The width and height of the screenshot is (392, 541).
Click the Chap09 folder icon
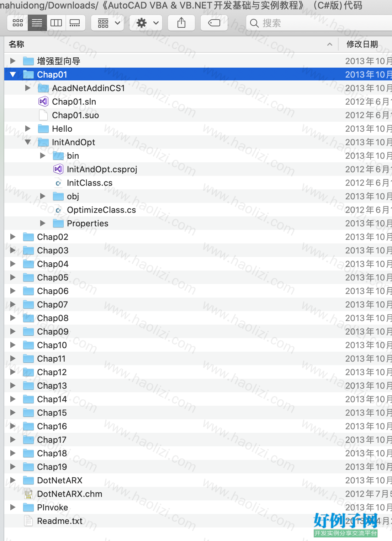(28, 331)
